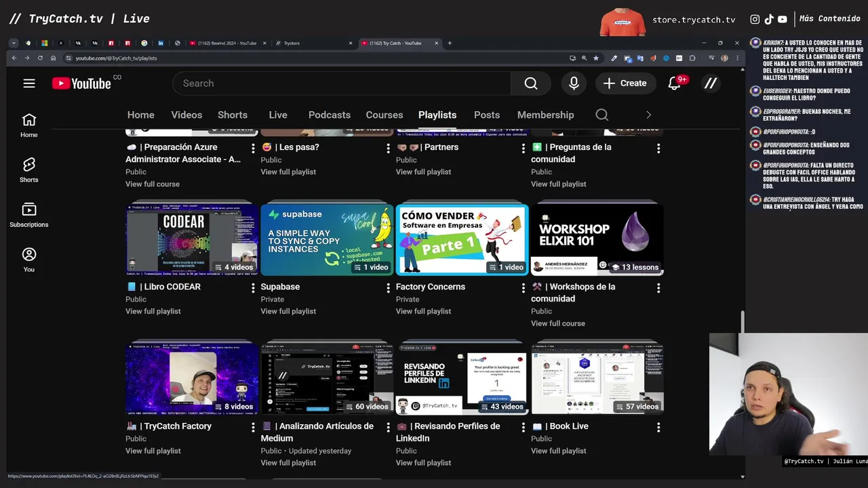Open the notifications bell
868x488 pixels.
674,83
